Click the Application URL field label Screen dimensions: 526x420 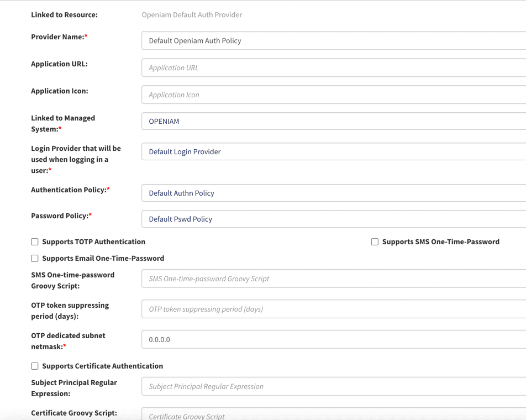pyautogui.click(x=59, y=64)
